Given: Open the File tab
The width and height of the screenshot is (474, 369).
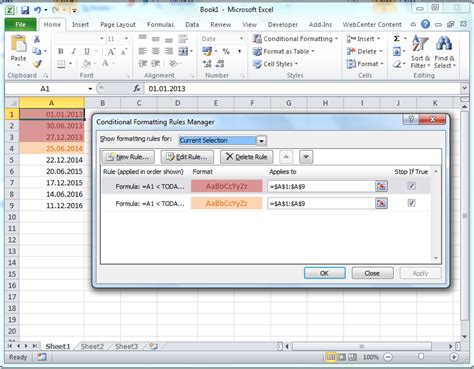Looking at the screenshot, I should (20, 25).
